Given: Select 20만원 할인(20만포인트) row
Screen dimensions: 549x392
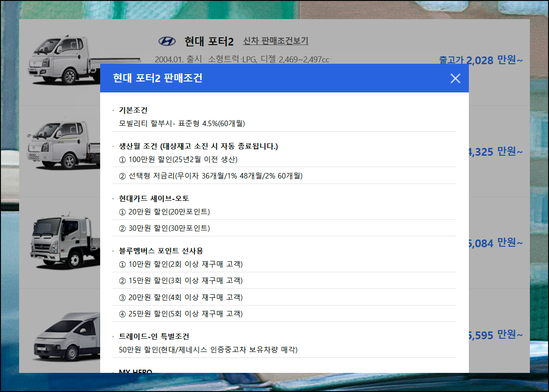Looking at the screenshot, I should click(285, 212).
